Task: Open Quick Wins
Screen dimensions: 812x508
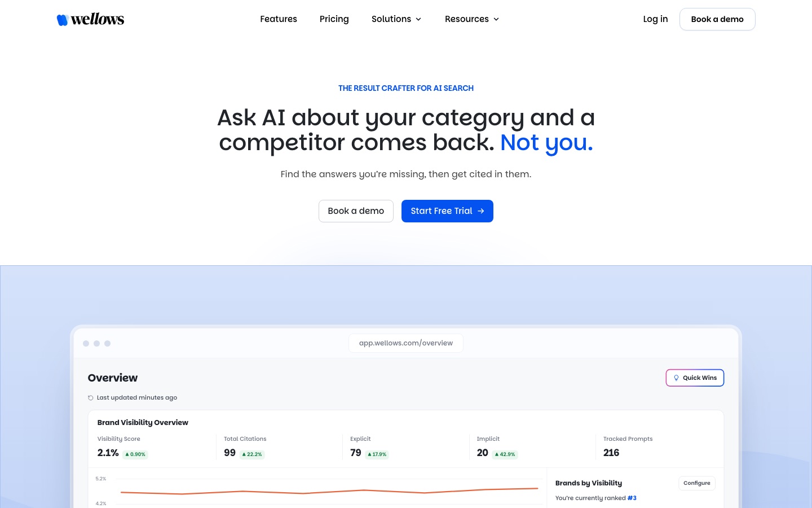Action: coord(695,378)
